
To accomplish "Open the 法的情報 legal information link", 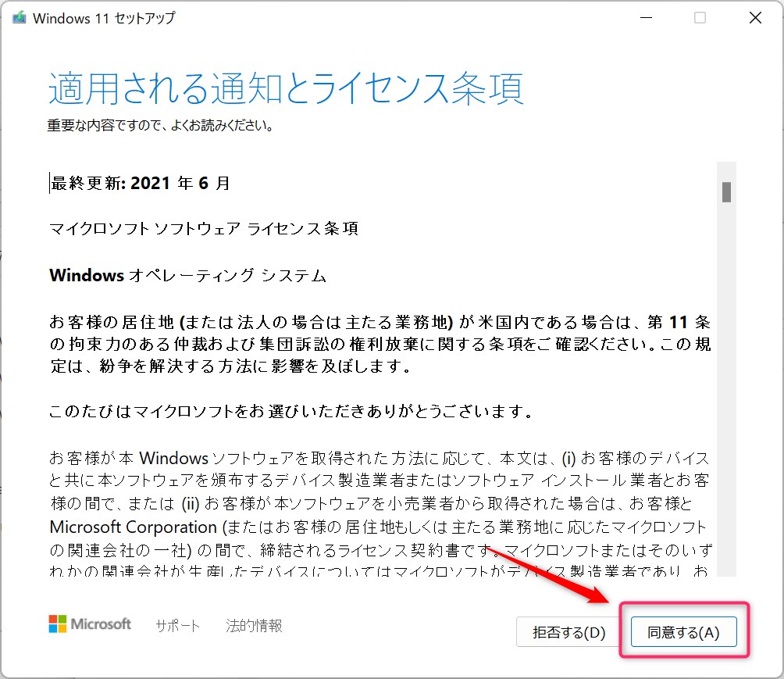I will [254, 625].
